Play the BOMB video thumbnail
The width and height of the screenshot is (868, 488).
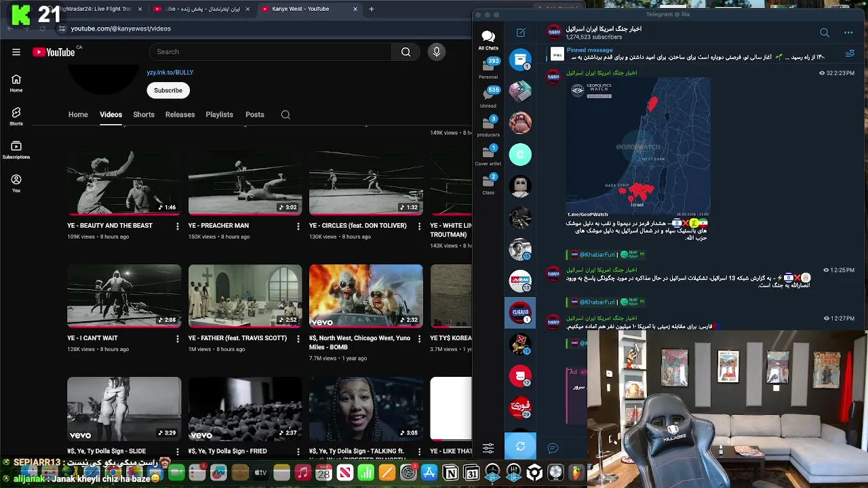click(x=366, y=296)
